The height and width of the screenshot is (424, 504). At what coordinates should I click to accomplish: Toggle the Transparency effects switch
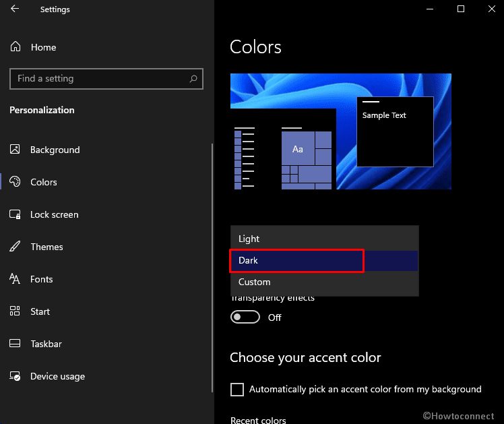(245, 317)
